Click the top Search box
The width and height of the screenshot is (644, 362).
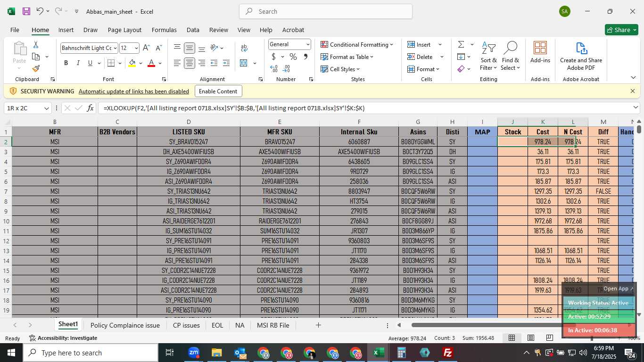pyautogui.click(x=326, y=11)
